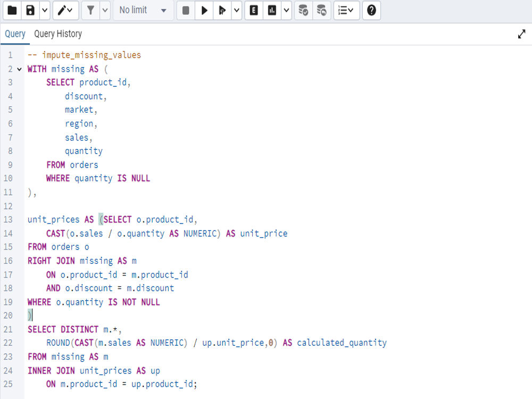Click 'FROM orders' on line 9

tap(72, 165)
